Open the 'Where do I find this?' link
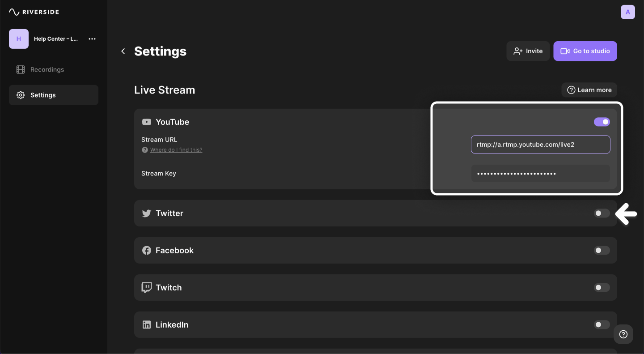The image size is (644, 354). 176,149
